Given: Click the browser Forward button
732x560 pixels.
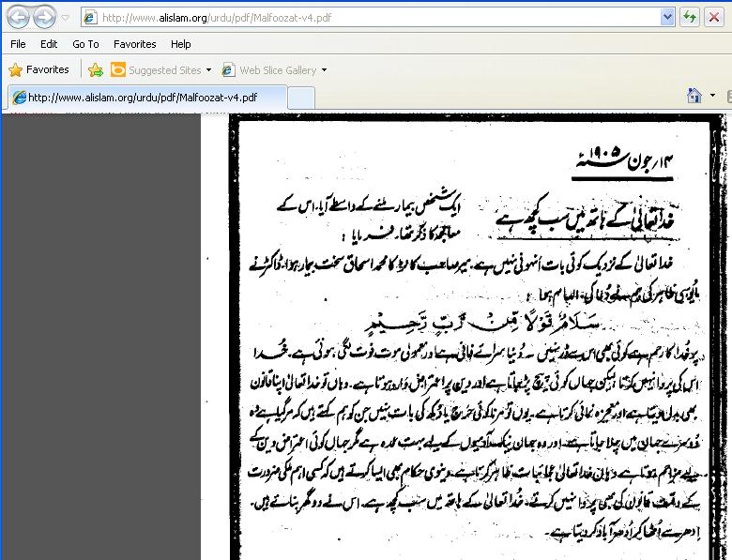Looking at the screenshot, I should pos(43,17).
